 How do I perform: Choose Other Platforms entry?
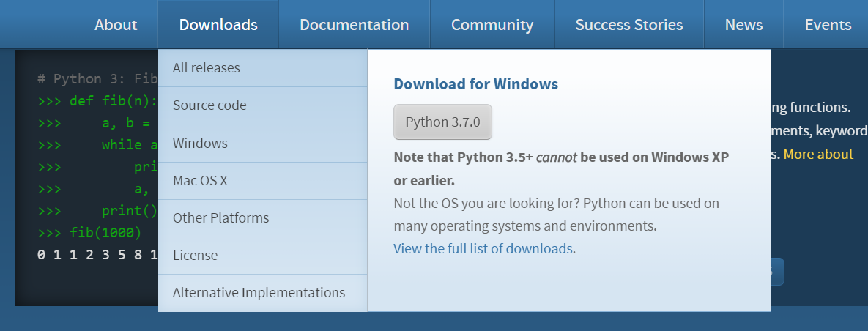[263, 218]
